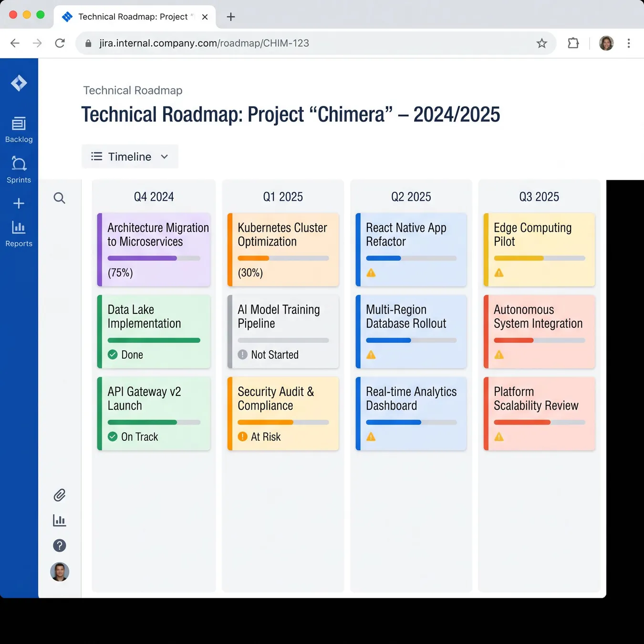Screen dimensions: 644x644
Task: Open a new browser tab
Action: [x=231, y=17]
